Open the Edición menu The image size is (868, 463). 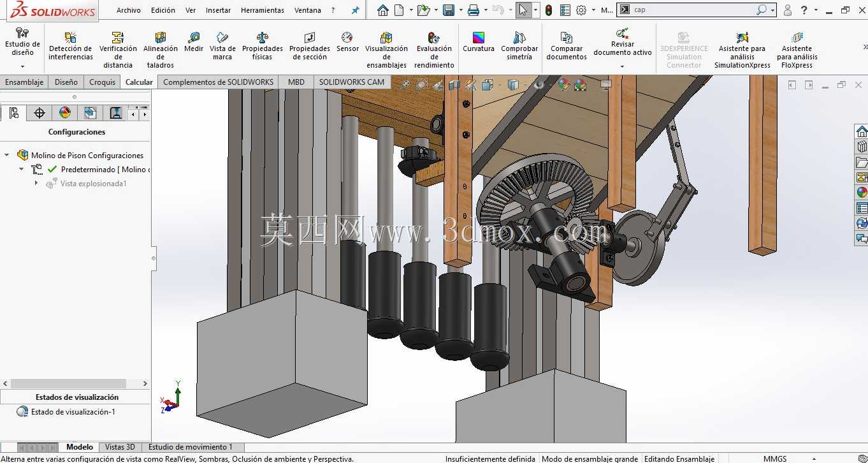coord(163,10)
